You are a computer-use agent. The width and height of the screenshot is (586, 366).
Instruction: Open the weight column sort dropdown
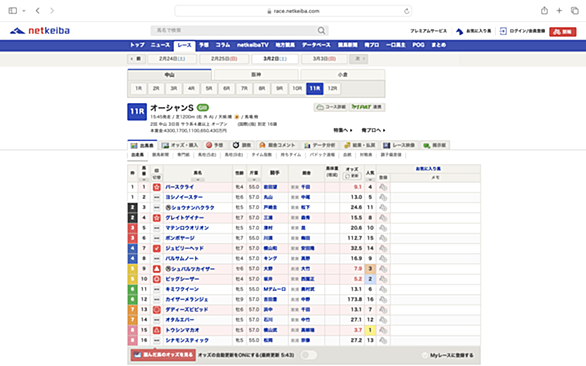[254, 180]
